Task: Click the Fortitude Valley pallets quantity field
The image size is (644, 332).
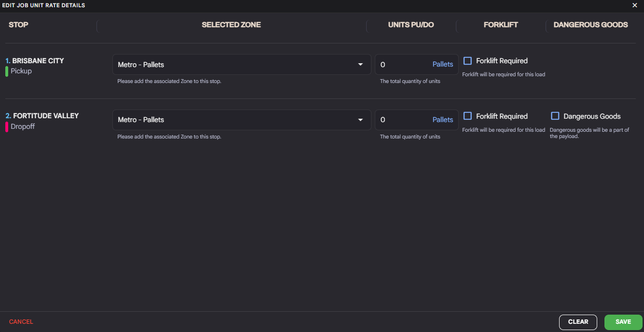Action: click(x=416, y=120)
